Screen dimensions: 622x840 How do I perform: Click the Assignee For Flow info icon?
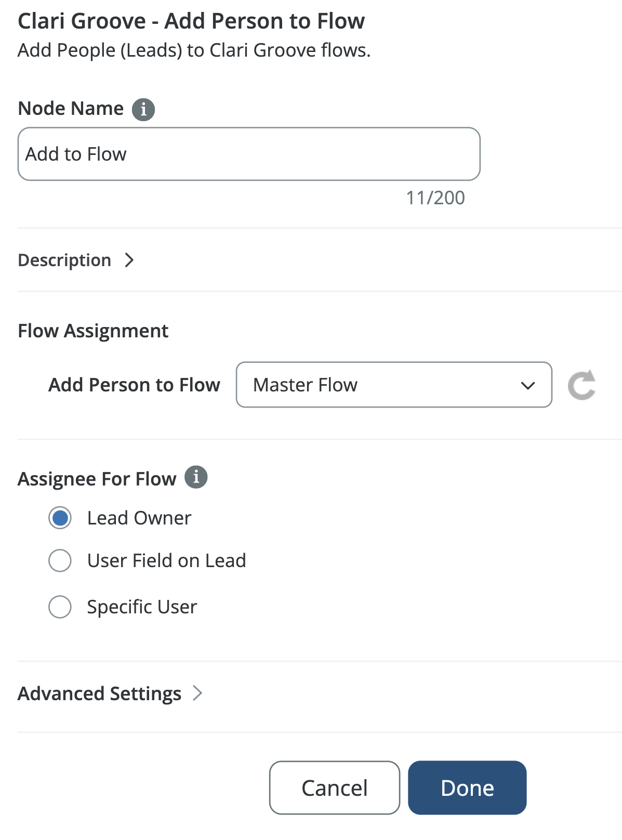click(196, 477)
